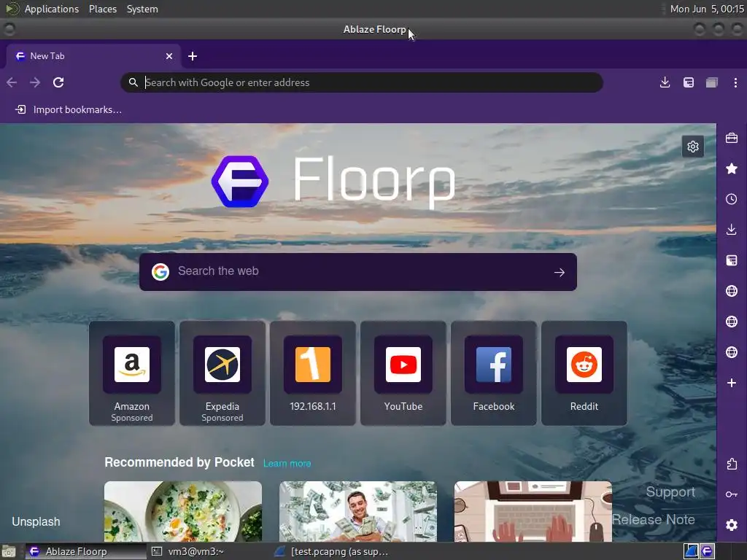Click the magnifier icon in address bar

(x=133, y=82)
